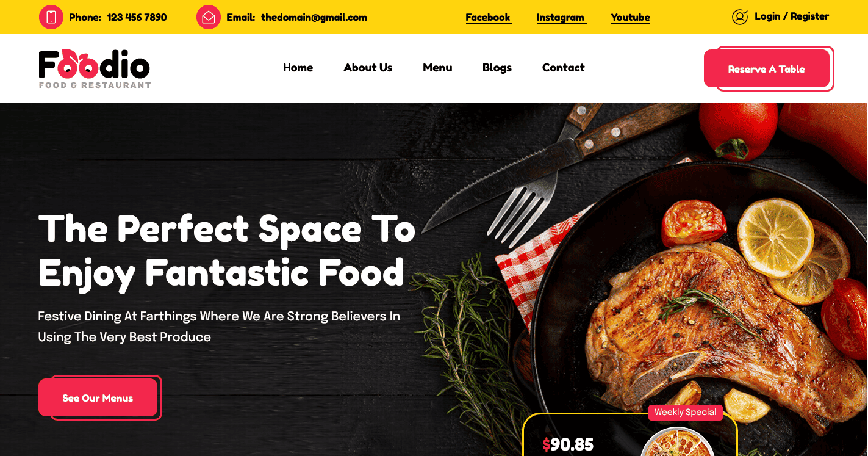Click the red email envelope icon

209,17
